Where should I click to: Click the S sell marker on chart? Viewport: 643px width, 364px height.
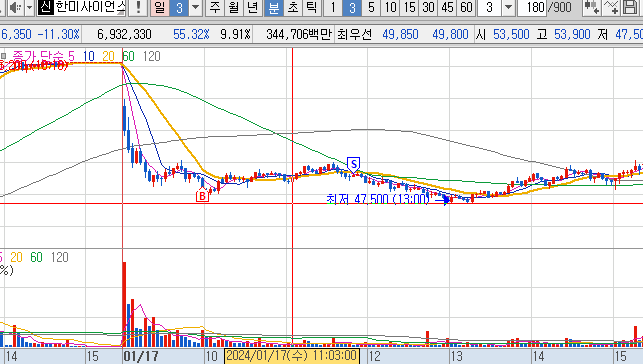pyautogui.click(x=353, y=164)
